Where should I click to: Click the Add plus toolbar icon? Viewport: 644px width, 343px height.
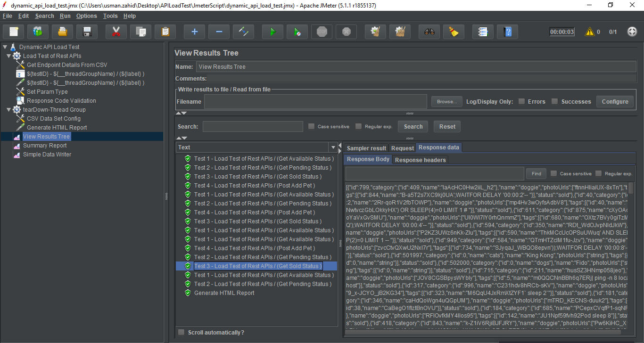tap(194, 32)
